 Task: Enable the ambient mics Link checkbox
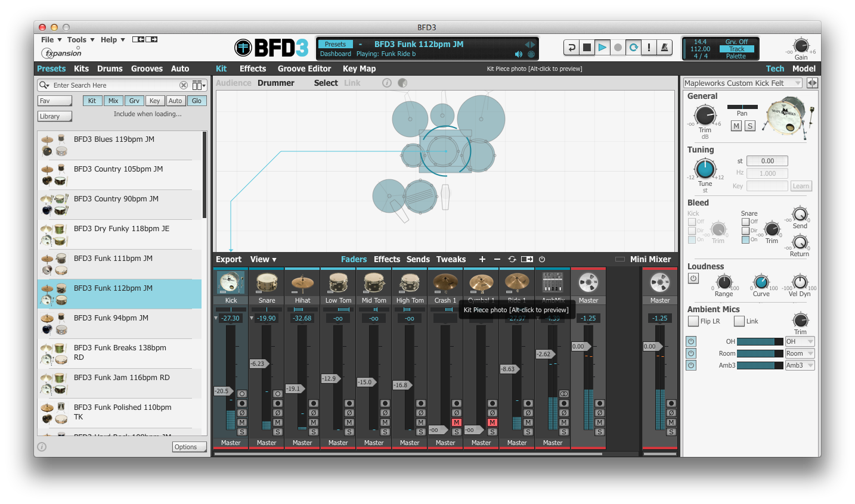click(x=739, y=321)
